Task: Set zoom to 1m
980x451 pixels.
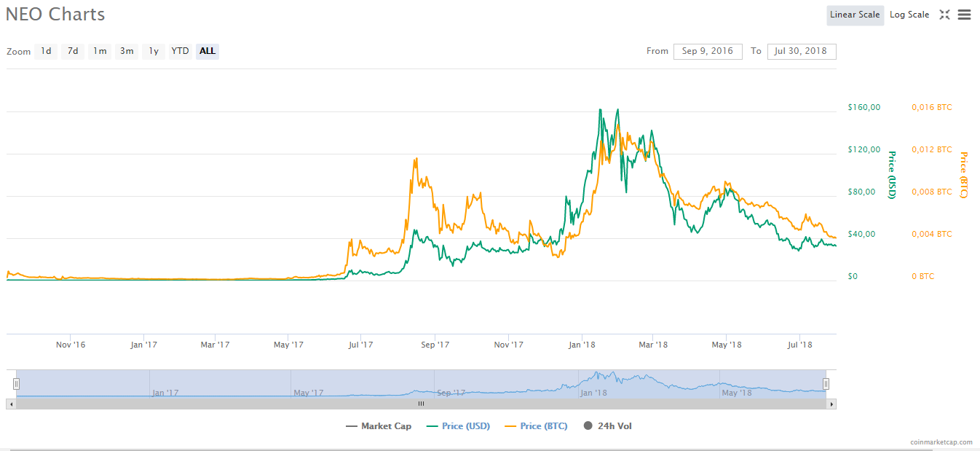Action: coord(100,51)
